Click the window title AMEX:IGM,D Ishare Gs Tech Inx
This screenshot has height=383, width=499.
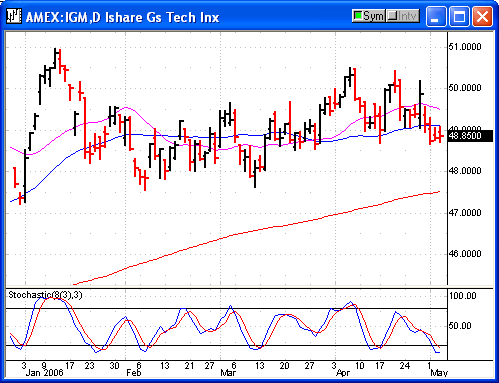coord(122,17)
